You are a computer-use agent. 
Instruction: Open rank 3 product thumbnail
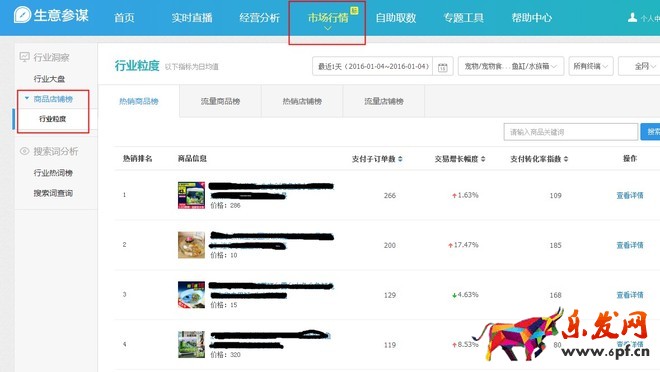tap(191, 295)
